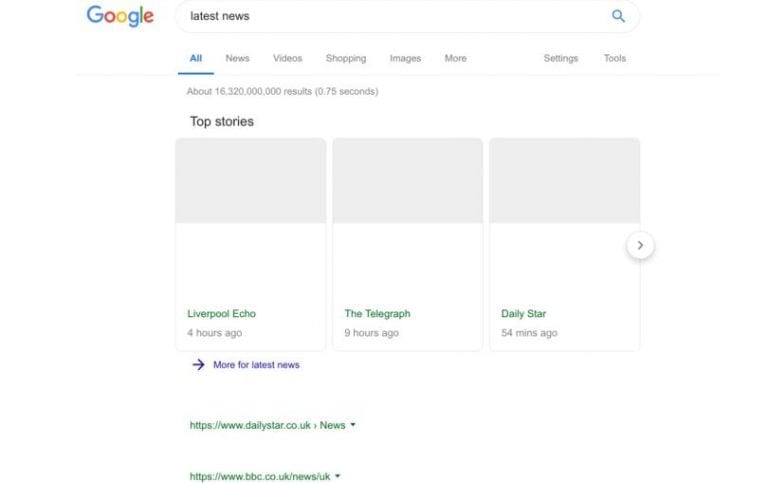Switch to the Videos tab
The height and width of the screenshot is (483, 768).
click(287, 58)
